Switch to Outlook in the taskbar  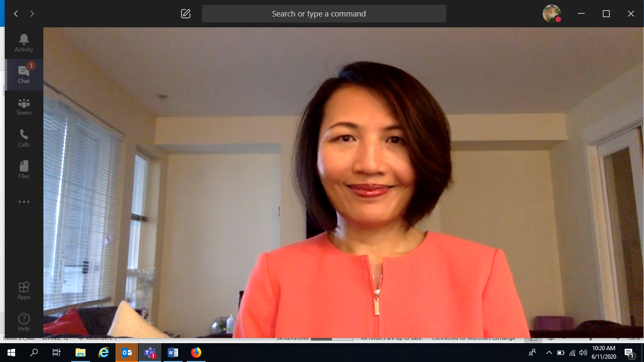coord(127,353)
